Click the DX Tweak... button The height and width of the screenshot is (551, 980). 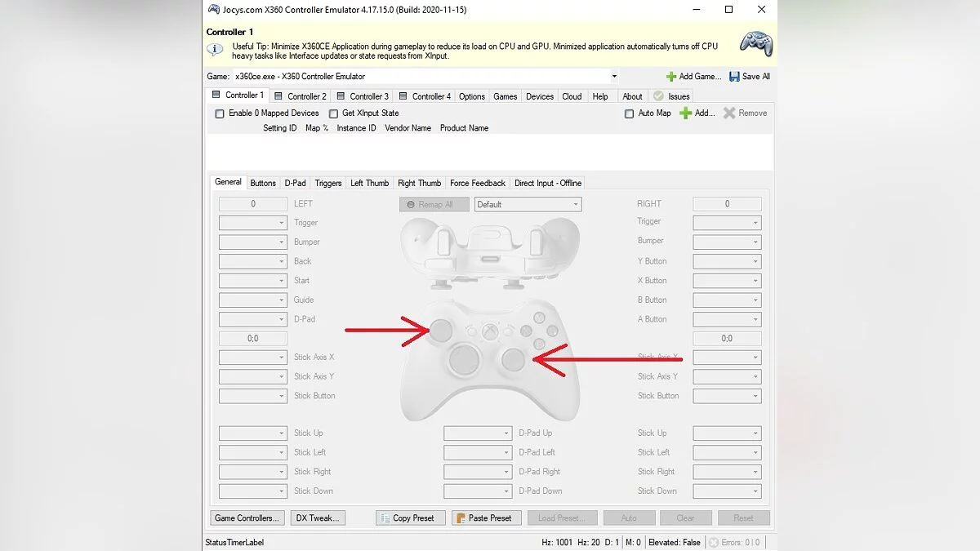[319, 518]
